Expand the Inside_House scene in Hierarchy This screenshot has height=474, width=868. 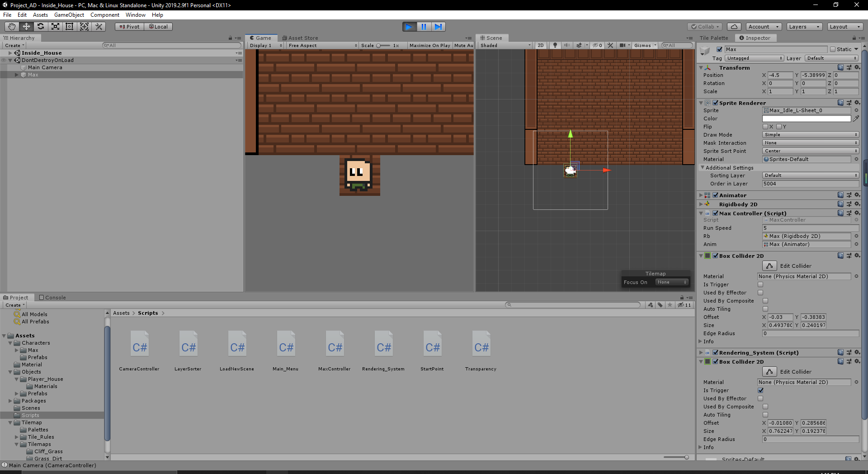click(x=10, y=53)
